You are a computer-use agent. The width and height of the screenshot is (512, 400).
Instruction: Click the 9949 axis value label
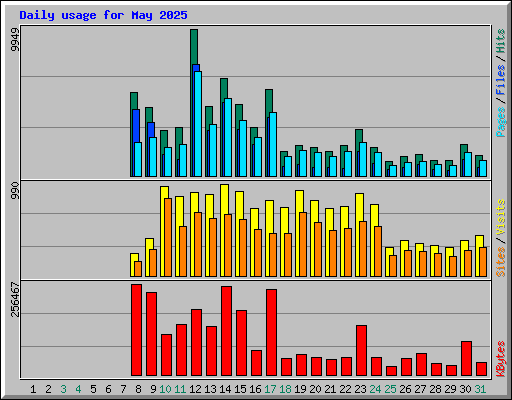point(15,40)
